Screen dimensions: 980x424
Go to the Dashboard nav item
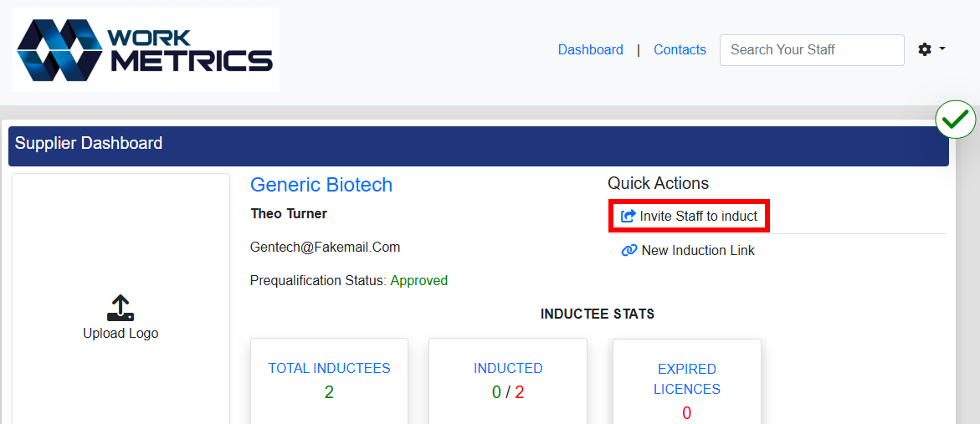[x=590, y=49]
